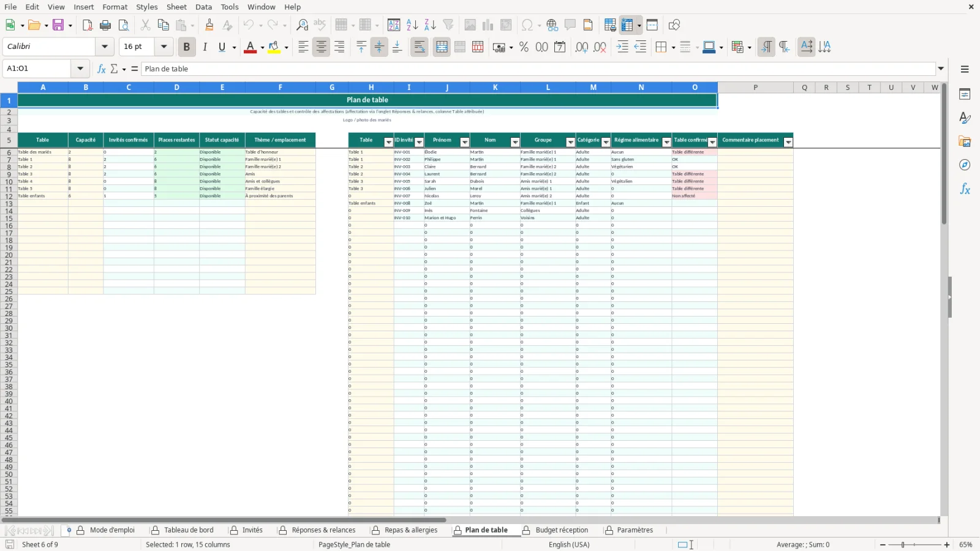Increase indent icon
980x551 pixels.
pos(622,47)
